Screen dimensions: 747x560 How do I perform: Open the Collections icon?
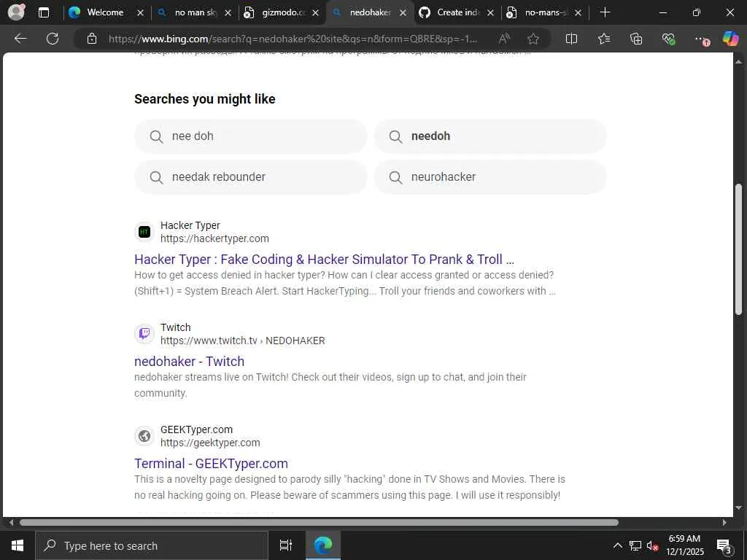(636, 39)
